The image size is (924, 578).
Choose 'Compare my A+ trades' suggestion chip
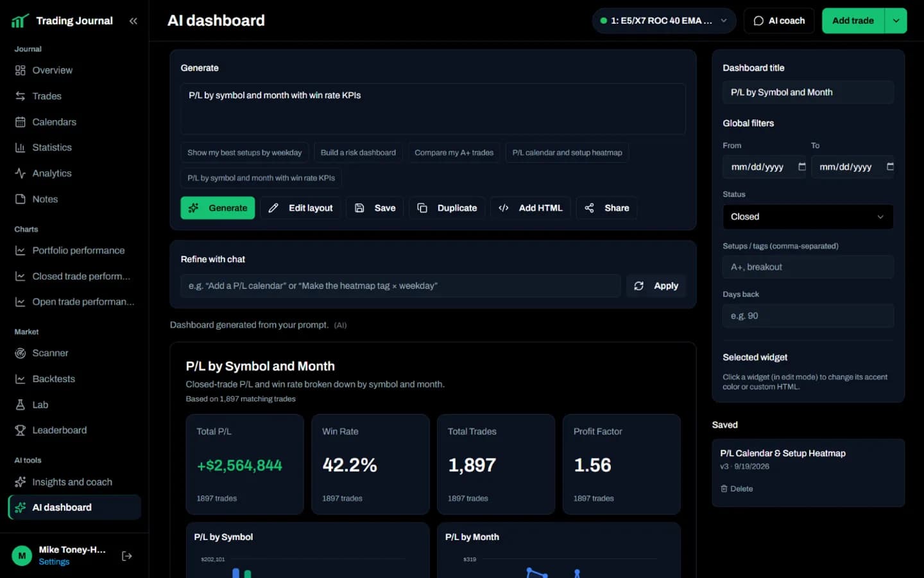pyautogui.click(x=454, y=153)
